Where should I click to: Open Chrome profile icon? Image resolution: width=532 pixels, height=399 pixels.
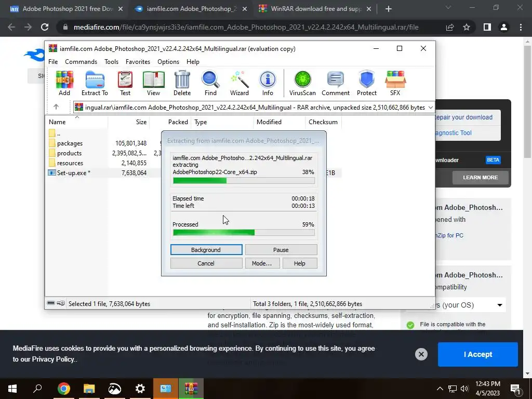click(504, 27)
